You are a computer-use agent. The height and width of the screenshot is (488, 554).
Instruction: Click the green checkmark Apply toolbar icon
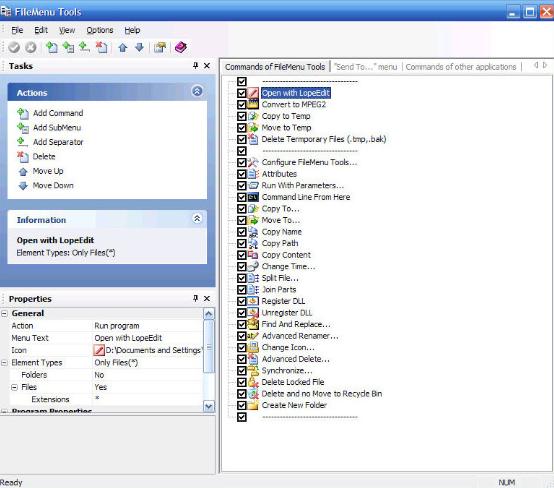[14, 47]
